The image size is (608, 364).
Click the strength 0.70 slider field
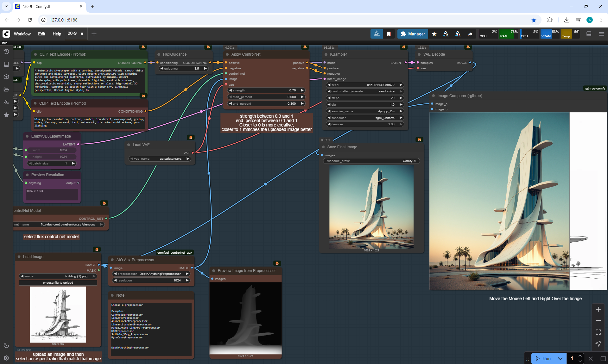coord(266,90)
